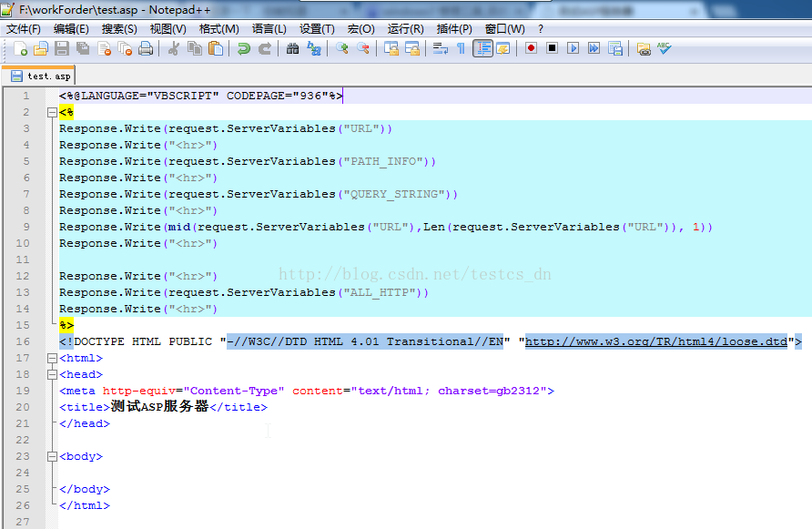Click line number 1 in the margin
This screenshot has height=529, width=812.
point(25,96)
